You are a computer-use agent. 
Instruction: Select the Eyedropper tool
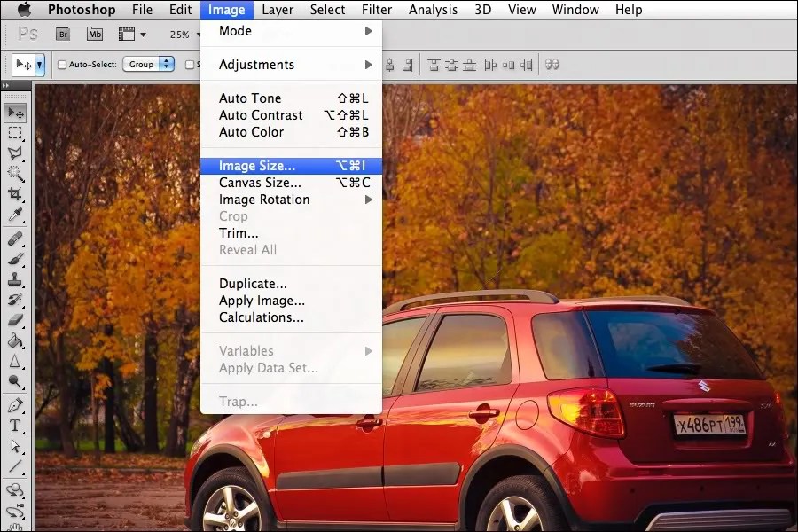[x=15, y=215]
